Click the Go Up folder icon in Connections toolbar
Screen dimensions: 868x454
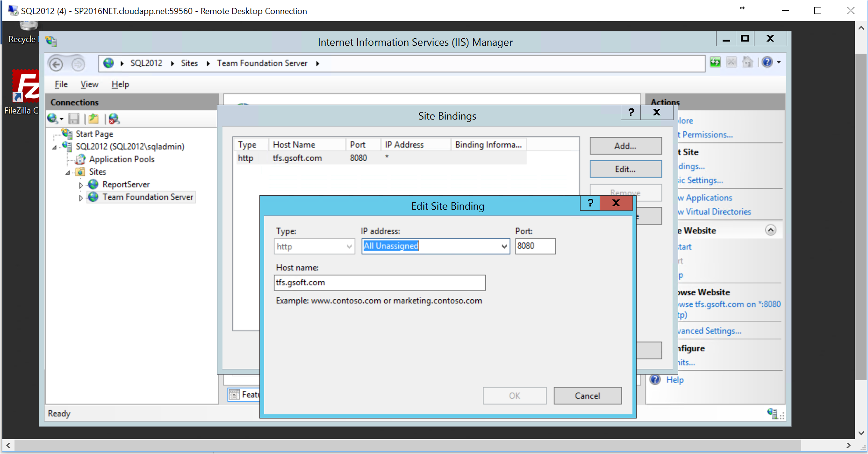93,119
